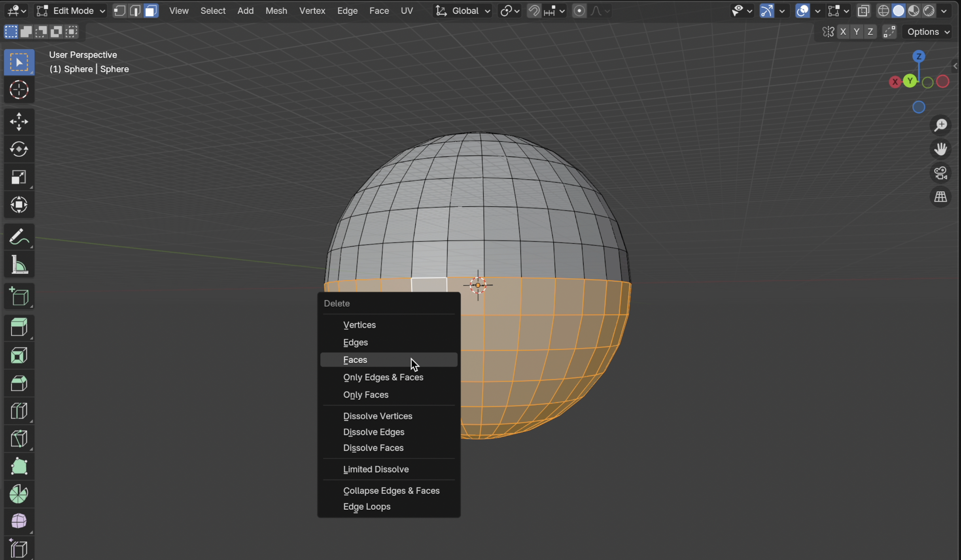
Task: Toggle proportional editing button
Action: (x=579, y=11)
